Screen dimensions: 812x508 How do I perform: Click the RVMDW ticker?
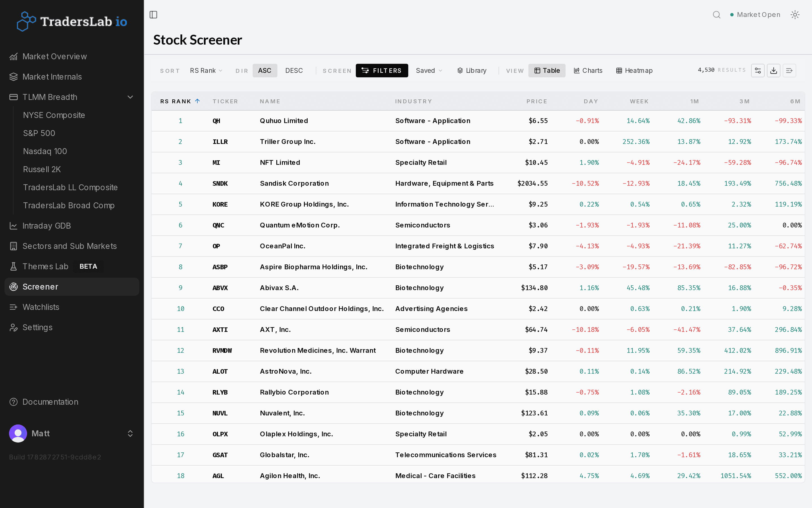coord(222,351)
